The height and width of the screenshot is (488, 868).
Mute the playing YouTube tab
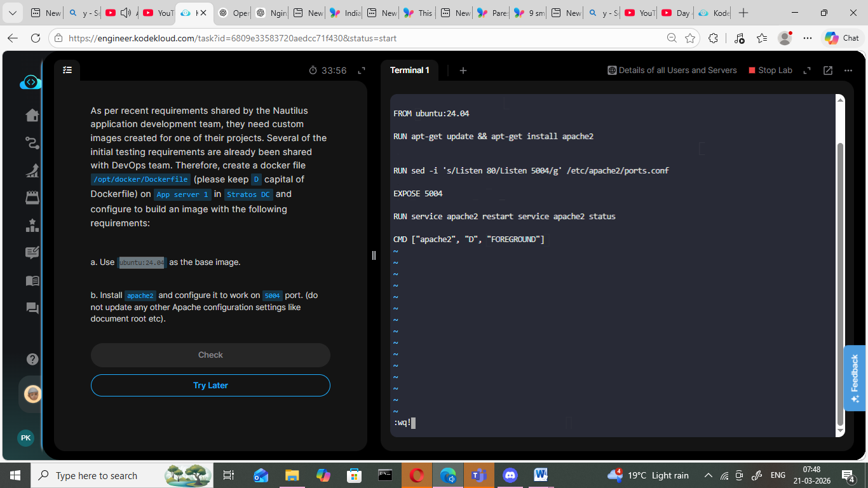(x=126, y=13)
